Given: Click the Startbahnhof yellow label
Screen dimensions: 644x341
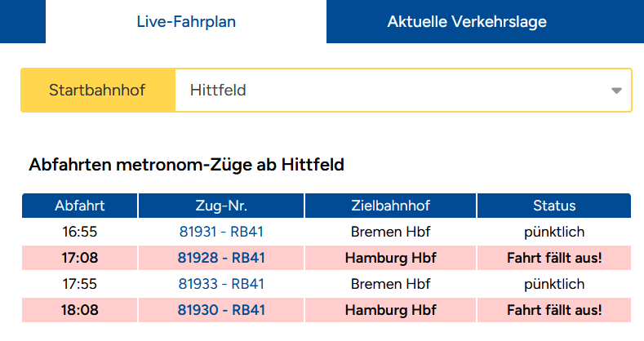Looking at the screenshot, I should pyautogui.click(x=98, y=91).
